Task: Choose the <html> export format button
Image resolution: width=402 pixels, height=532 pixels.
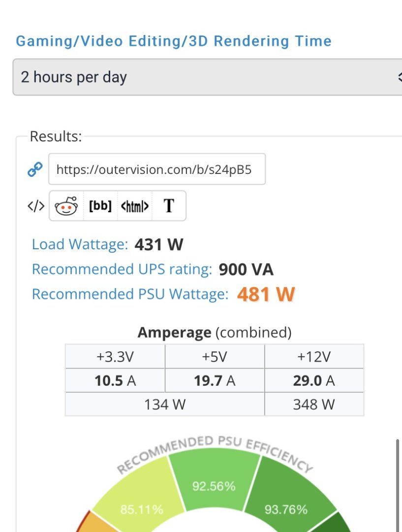Action: [x=135, y=206]
